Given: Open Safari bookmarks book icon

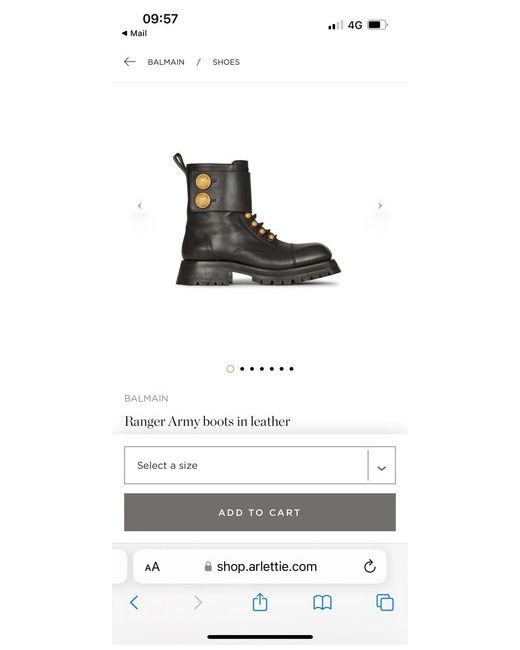Looking at the screenshot, I should click(322, 602).
